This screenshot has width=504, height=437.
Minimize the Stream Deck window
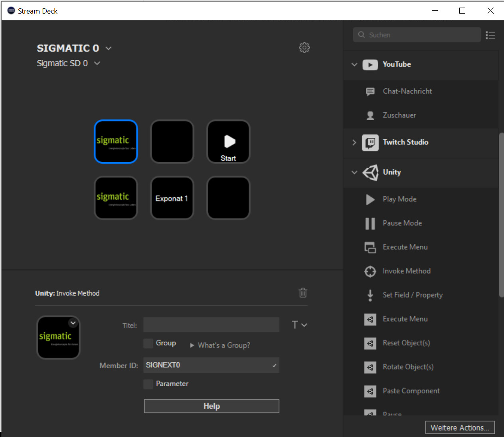pos(435,11)
